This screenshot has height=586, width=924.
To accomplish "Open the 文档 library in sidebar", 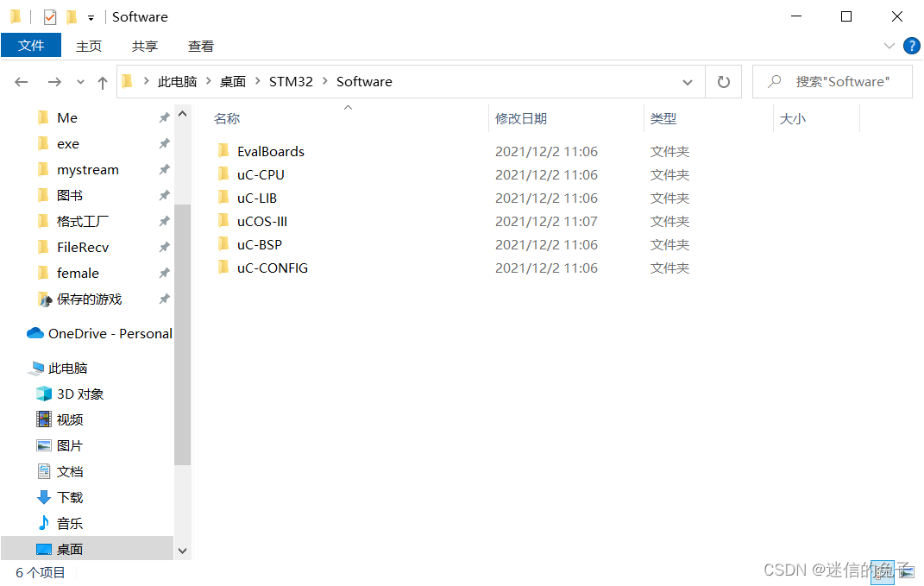I will [x=70, y=471].
